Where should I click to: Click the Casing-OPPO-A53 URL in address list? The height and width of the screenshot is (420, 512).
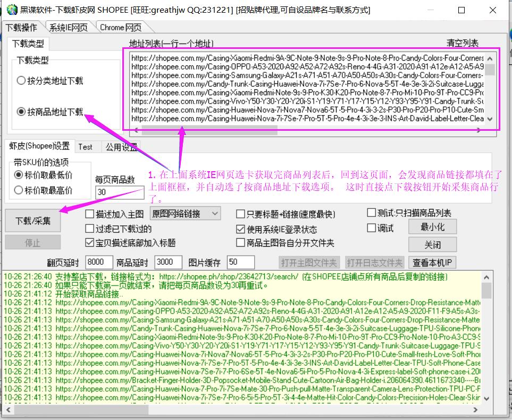(307, 67)
